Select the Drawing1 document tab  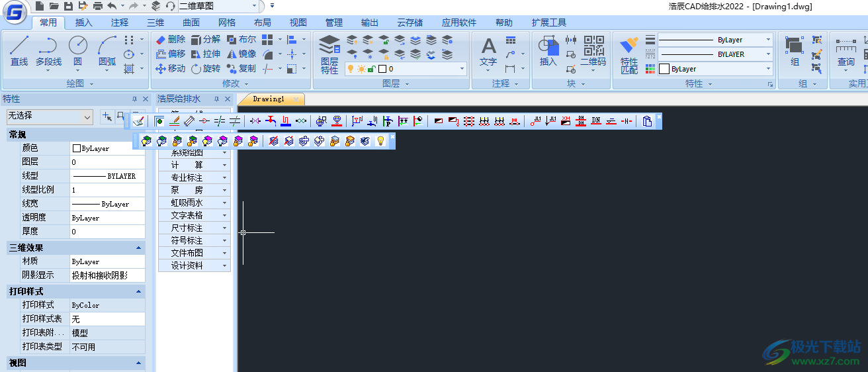[269, 99]
